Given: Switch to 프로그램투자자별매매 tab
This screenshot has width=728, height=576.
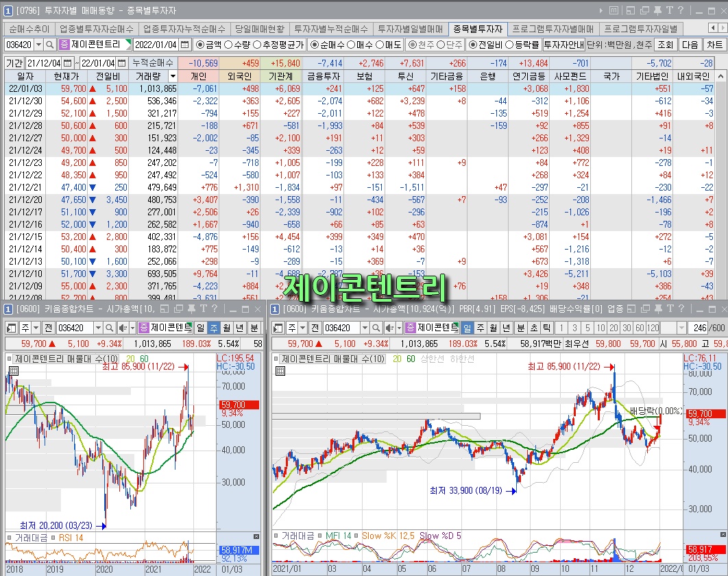Looking at the screenshot, I should coord(553,29).
